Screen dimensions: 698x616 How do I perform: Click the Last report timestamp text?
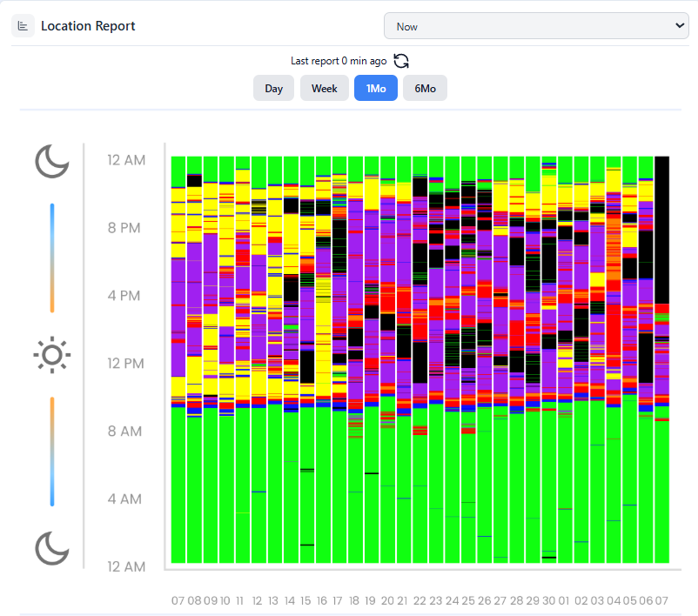339,61
